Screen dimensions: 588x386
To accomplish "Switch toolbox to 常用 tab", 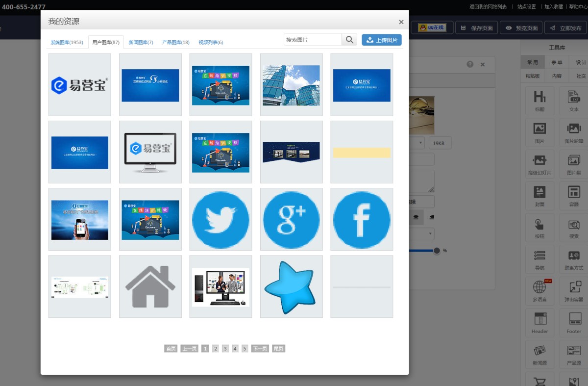I will coord(533,62).
